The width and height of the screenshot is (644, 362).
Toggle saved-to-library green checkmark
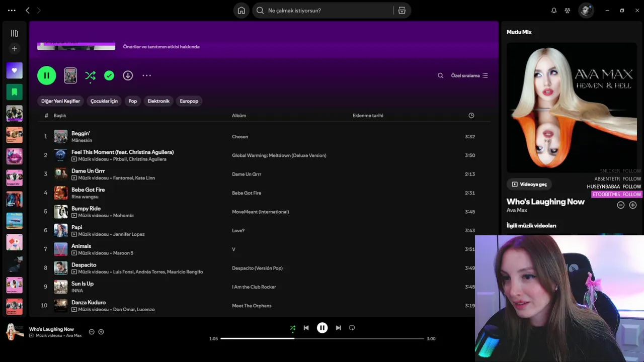click(x=109, y=75)
